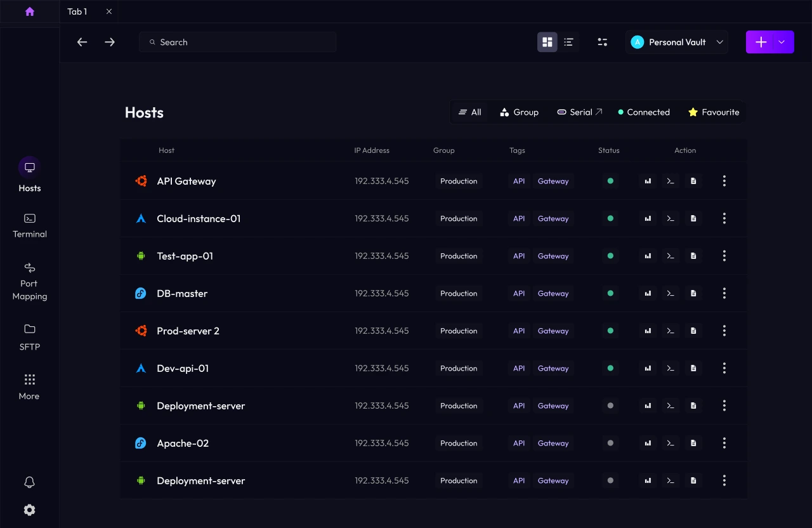Focus the Search field
Viewport: 812px width, 528px height.
237,42
